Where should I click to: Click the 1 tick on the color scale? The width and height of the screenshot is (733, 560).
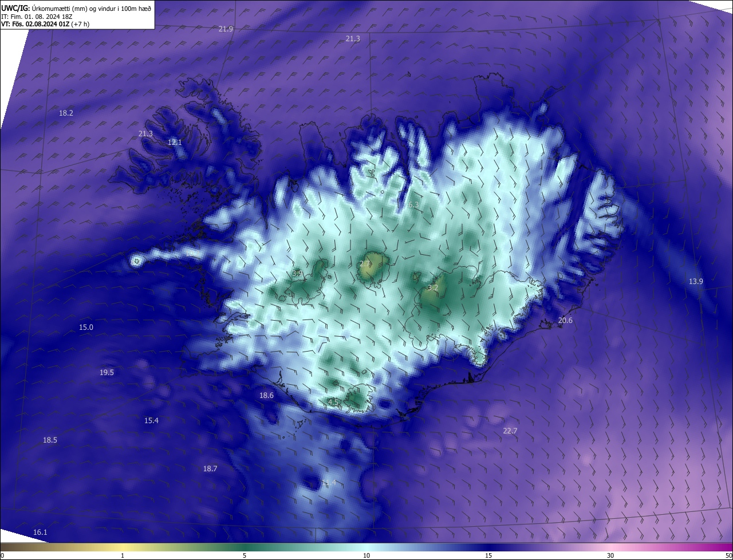pos(123,555)
